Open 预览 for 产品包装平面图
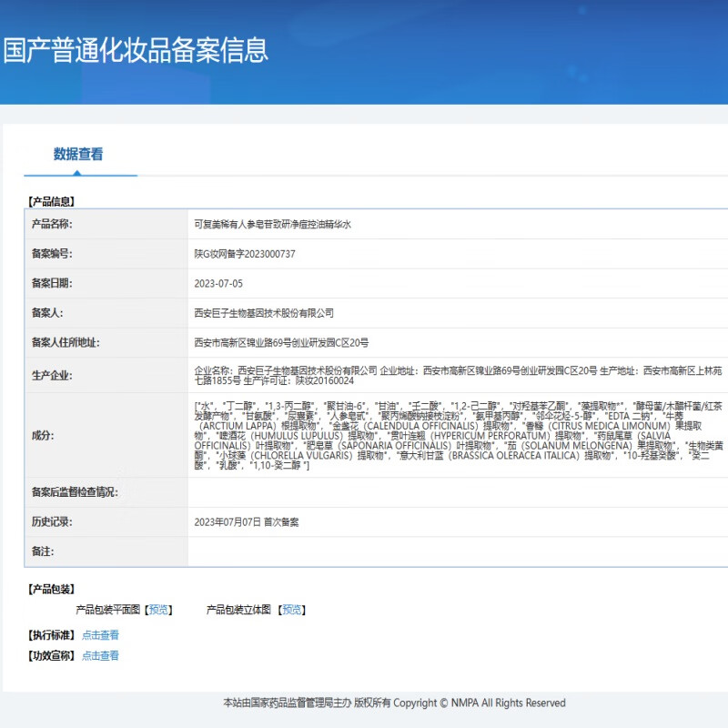Screen dimensions: 728x728 point(159,610)
